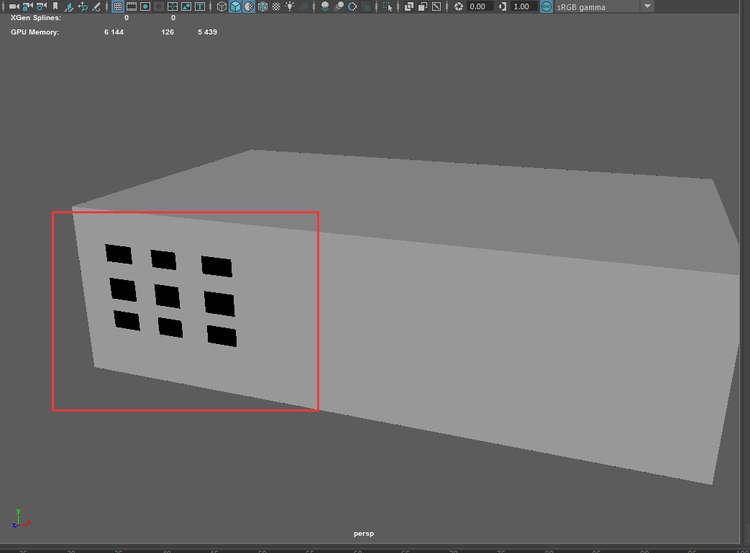Toggle the View Transform color management button
This screenshot has height=553, width=750.
546,6
